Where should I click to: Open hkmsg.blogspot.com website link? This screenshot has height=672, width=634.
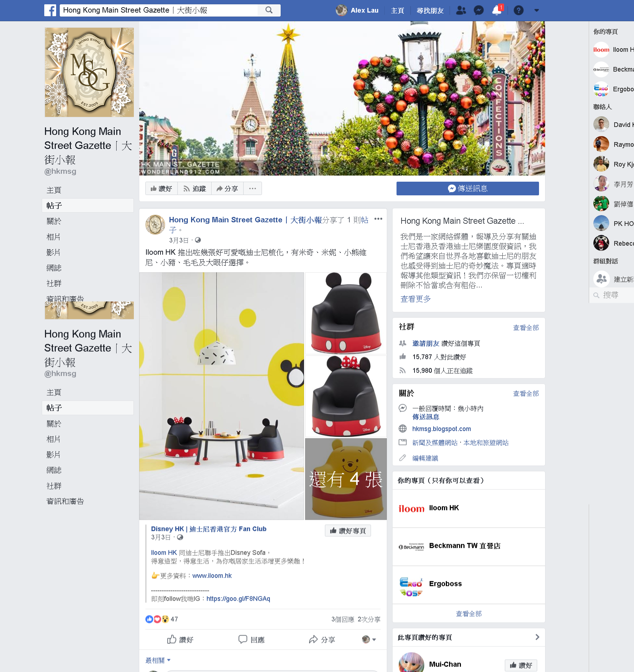[441, 429]
